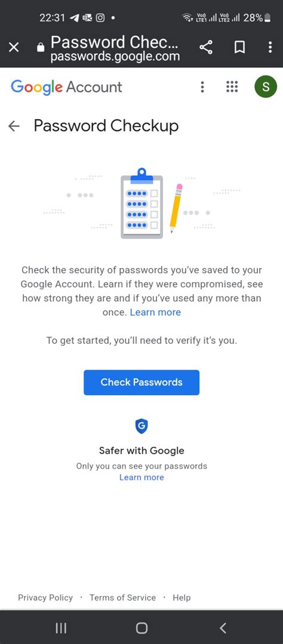The height and width of the screenshot is (644, 283).
Task: Open the browser three-dot overflow menu
Action: [x=270, y=48]
